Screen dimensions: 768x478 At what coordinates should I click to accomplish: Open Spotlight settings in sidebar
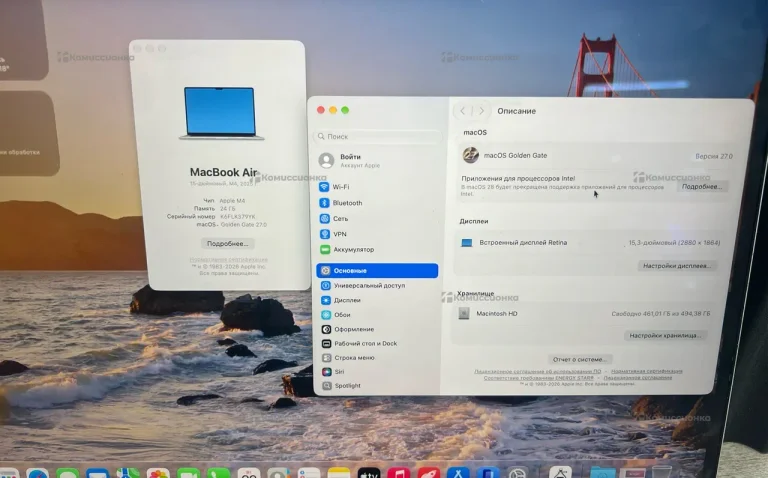click(377, 385)
